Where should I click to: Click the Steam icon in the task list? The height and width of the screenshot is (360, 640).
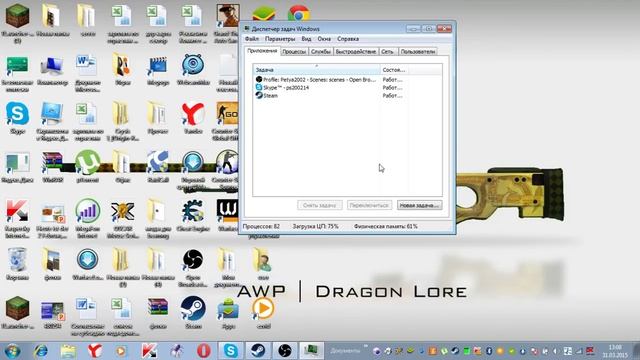259,95
